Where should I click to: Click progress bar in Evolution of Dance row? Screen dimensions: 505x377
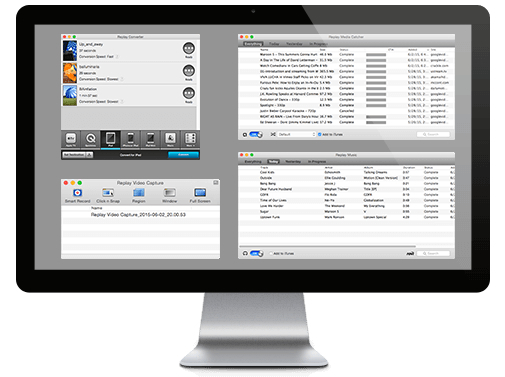tap(376, 100)
